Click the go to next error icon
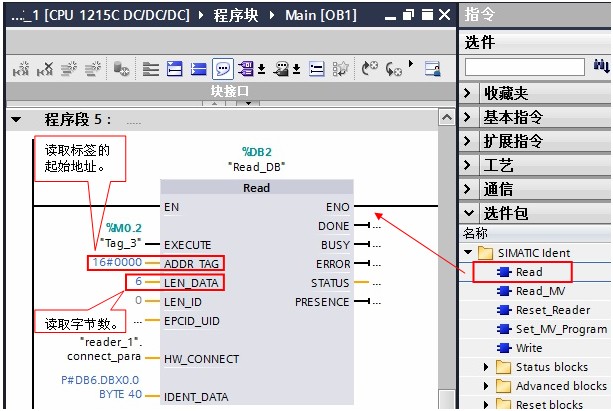Viewport: 613px width, 411px height. 369,69
